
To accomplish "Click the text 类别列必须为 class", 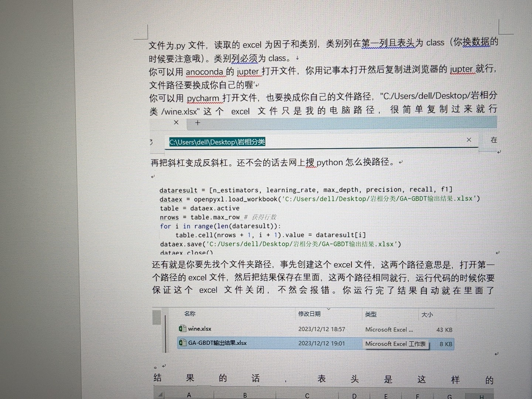I will (x=250, y=58).
